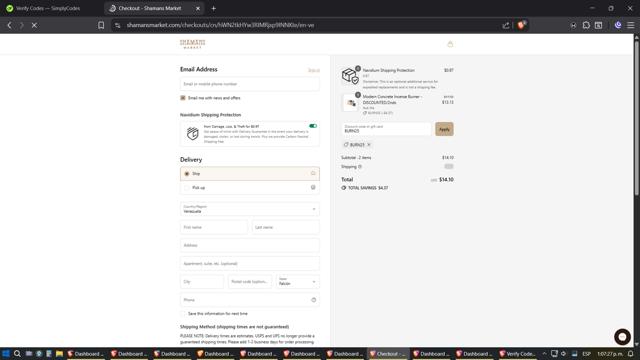Open the browser extensions puzzle icon

[586, 25]
